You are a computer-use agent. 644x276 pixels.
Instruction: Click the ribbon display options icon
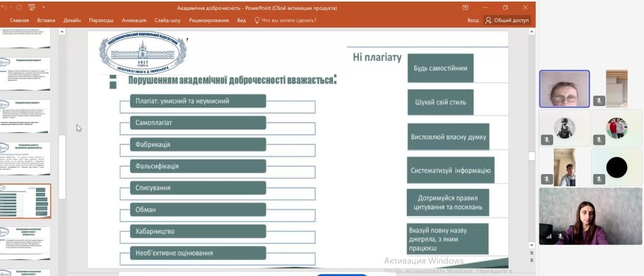point(465,8)
